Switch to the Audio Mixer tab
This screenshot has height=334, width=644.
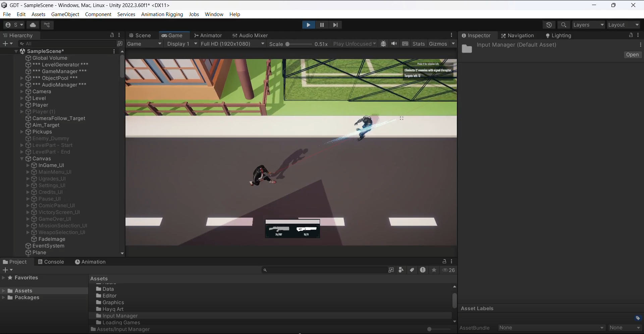(250, 35)
